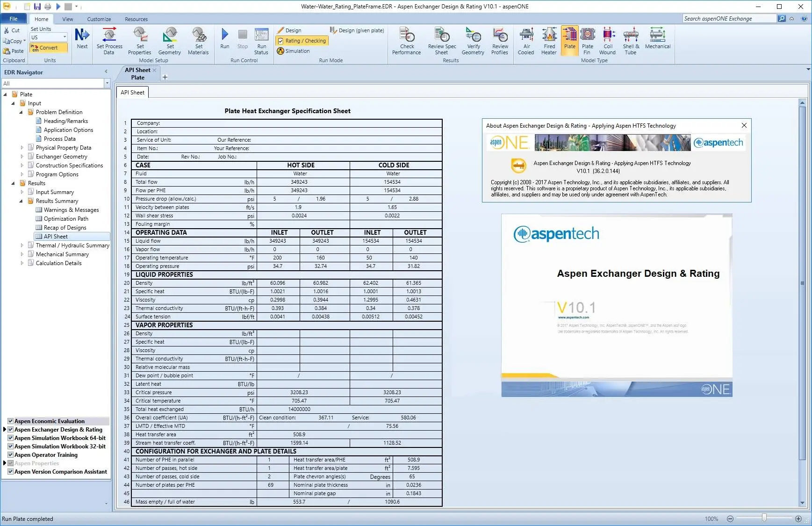This screenshot has height=526, width=812.
Task: Open Review Profiles
Action: tap(500, 41)
